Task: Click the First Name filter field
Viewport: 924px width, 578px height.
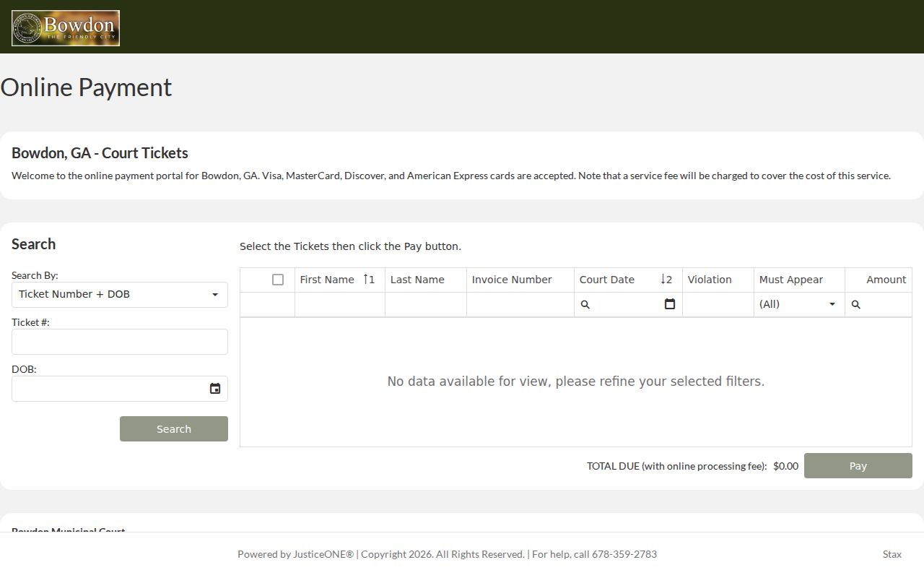Action: point(339,304)
